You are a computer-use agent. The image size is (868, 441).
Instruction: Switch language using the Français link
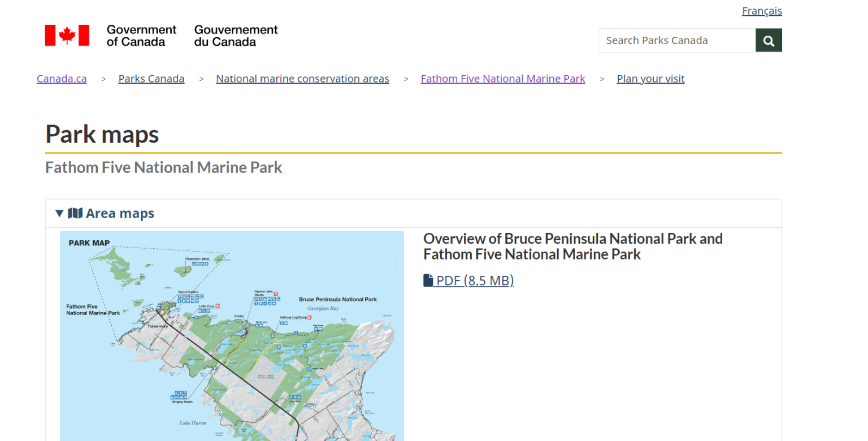click(762, 11)
